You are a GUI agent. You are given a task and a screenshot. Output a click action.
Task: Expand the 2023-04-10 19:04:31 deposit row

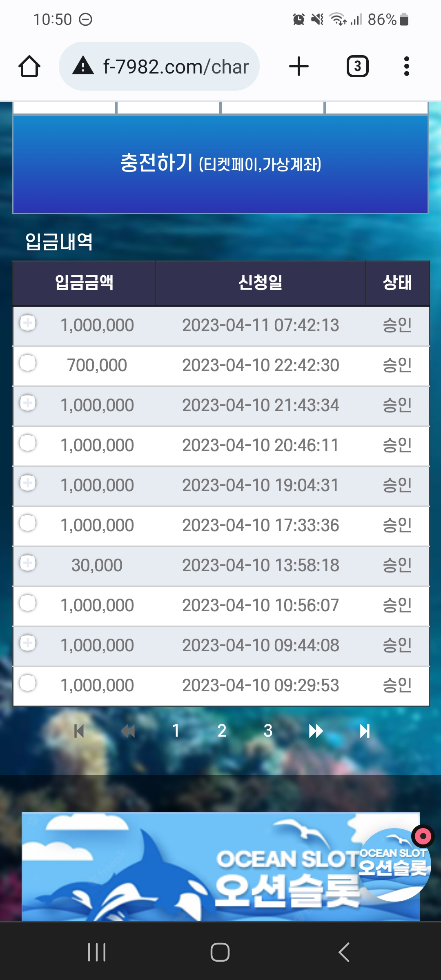coord(28,483)
